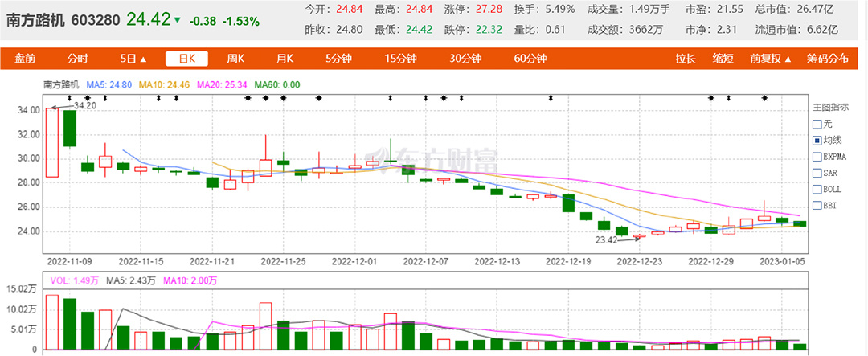Image resolution: width=868 pixels, height=356 pixels.
Task: Click the 换手: 5.49% turnover value
Action: [x=544, y=10]
